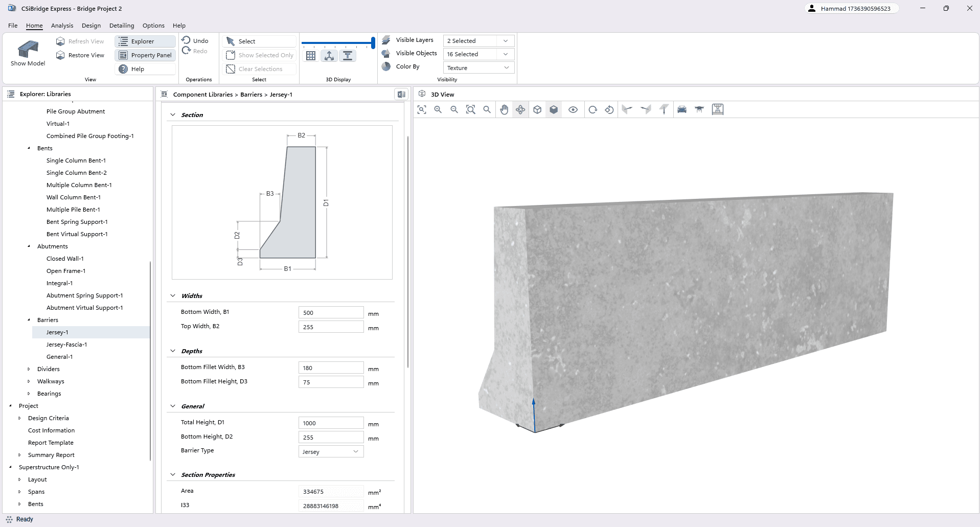980x527 pixels.
Task: Click the Bottom Width B1 input field
Action: click(x=331, y=312)
